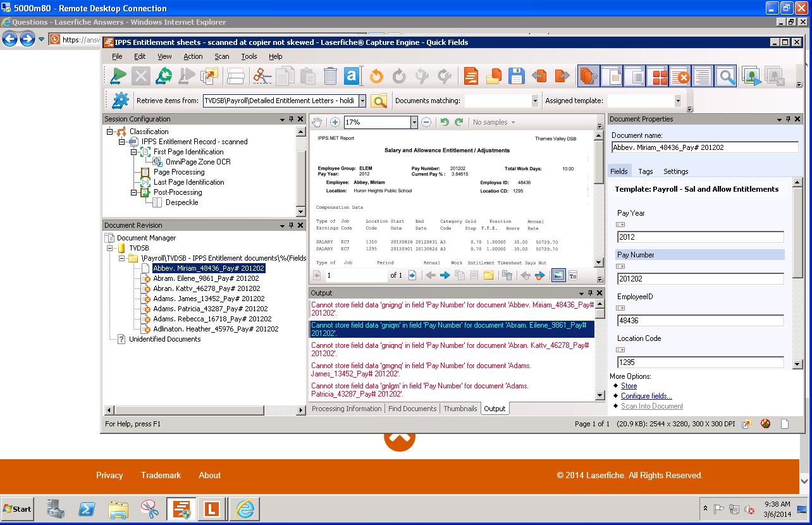Switch to the Settings tab
The width and height of the screenshot is (812, 525).
675,171
